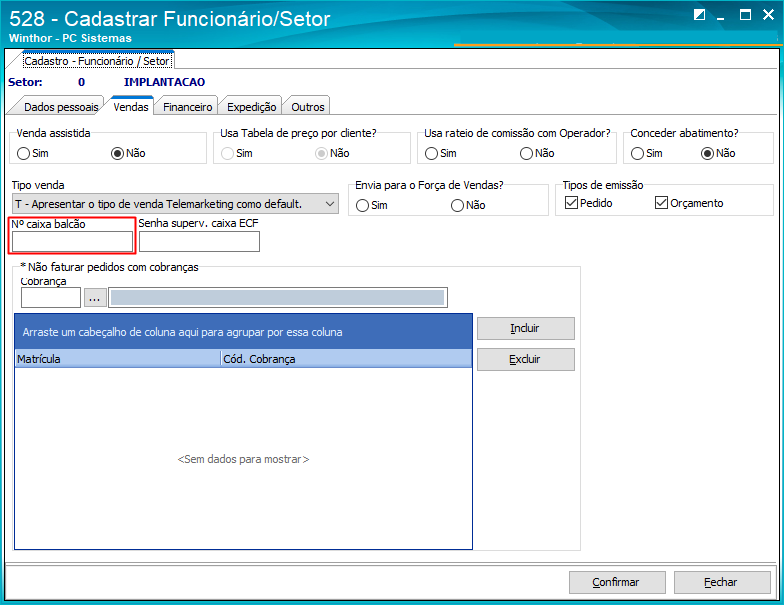Click the Cobrança description field
This screenshot has height=605, width=784.
point(278,298)
